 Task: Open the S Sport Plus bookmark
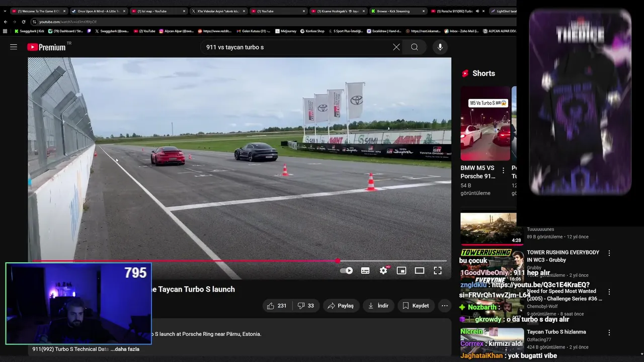pyautogui.click(x=346, y=31)
